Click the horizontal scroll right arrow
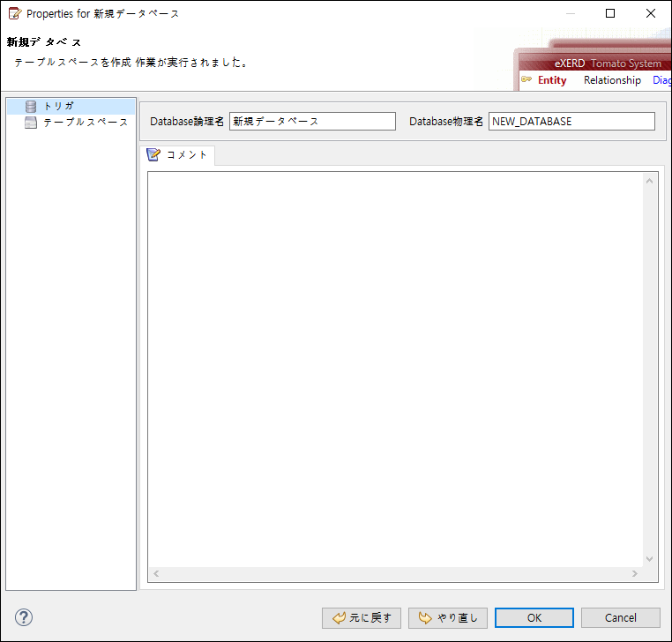Image resolution: width=672 pixels, height=642 pixels. coord(635,574)
